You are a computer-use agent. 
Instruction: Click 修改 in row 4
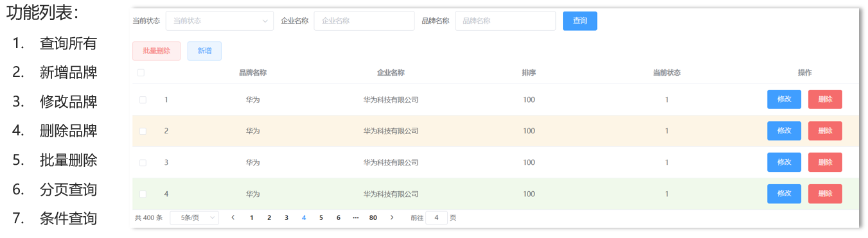coord(784,194)
